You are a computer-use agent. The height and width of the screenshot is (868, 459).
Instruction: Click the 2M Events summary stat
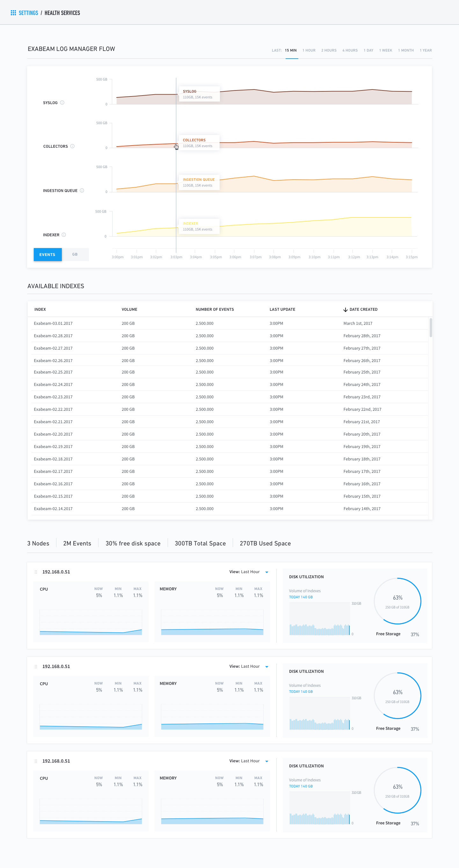pyautogui.click(x=77, y=543)
